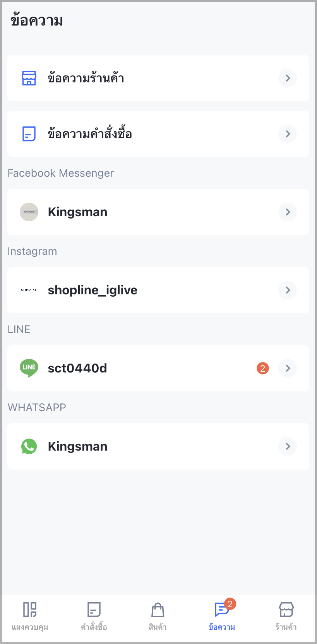The height and width of the screenshot is (644, 317).
Task: Open the LINE channel icon for sct0440d
Action: [x=29, y=368]
